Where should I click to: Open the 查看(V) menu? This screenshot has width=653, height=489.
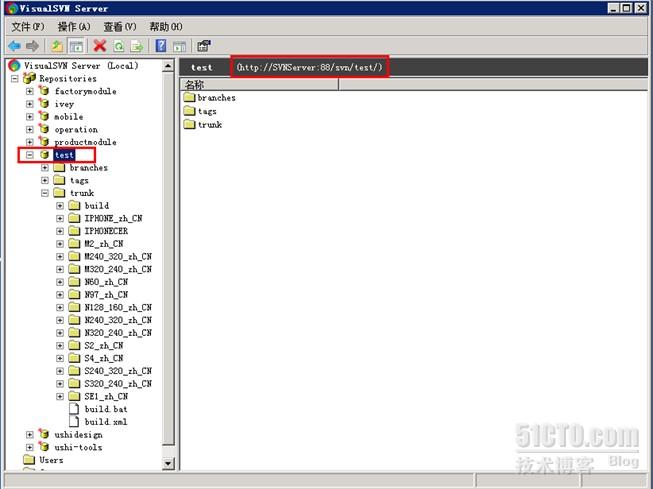(x=120, y=27)
